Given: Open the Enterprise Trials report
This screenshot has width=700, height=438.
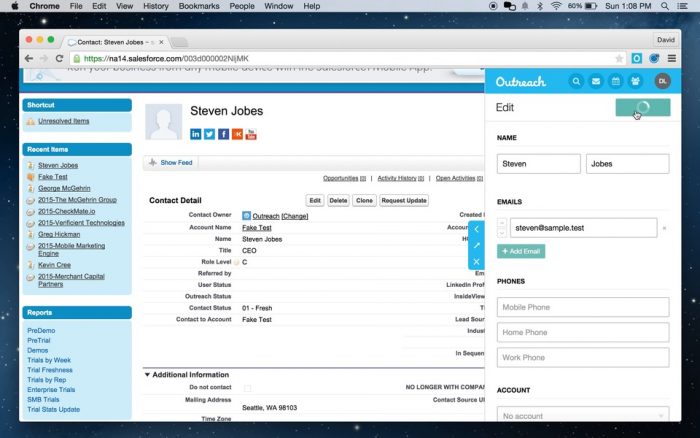Looking at the screenshot, I should click(51, 390).
